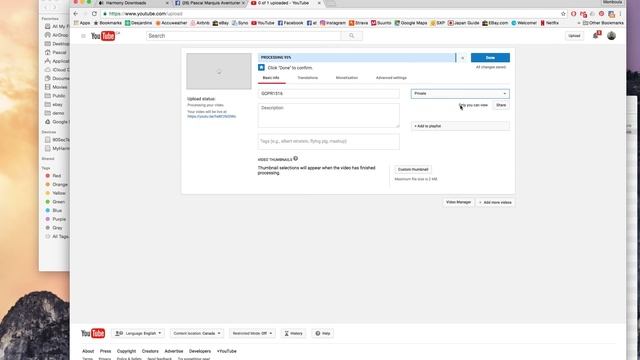Select Movies in Finder sidebar
Image resolution: width=640 pixels, height=360 pixels.
[56, 87]
